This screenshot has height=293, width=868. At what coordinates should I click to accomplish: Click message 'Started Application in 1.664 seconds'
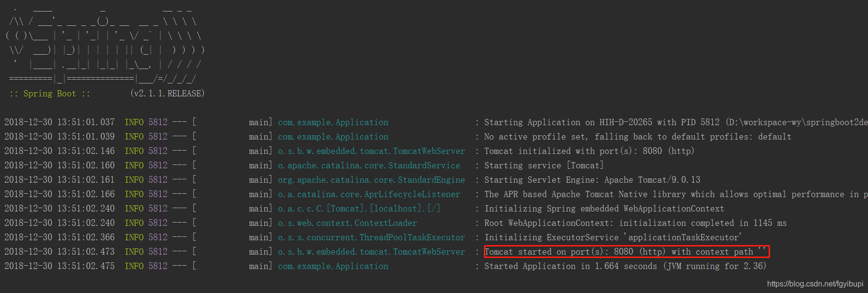click(x=571, y=266)
